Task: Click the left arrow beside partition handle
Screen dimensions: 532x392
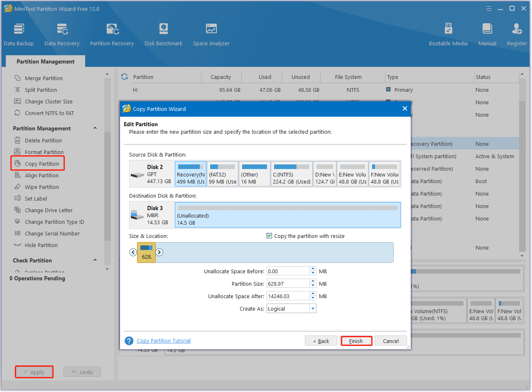Action: [133, 252]
